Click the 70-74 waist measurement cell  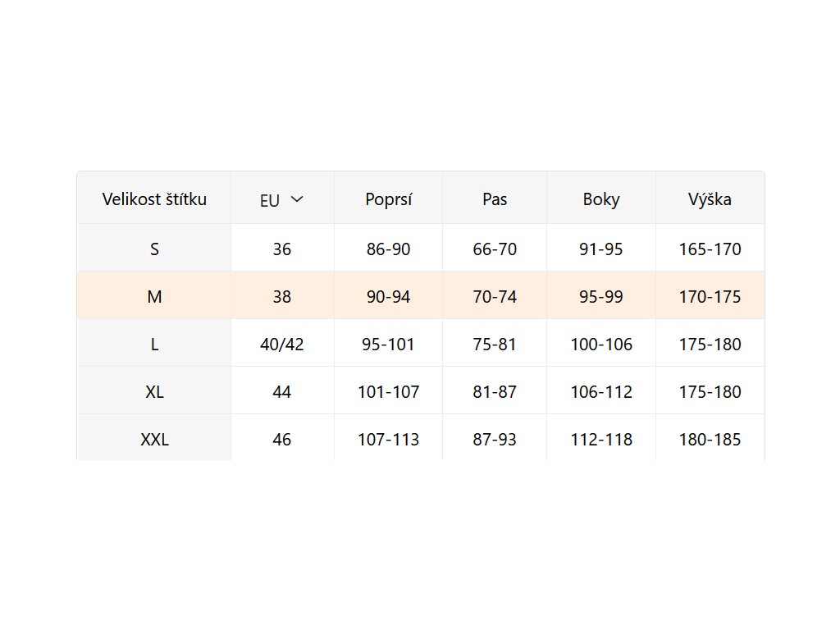[495, 296]
